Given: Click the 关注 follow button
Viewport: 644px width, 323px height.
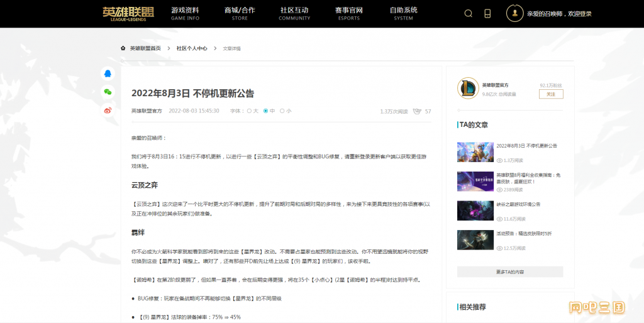Looking at the screenshot, I should pyautogui.click(x=551, y=94).
